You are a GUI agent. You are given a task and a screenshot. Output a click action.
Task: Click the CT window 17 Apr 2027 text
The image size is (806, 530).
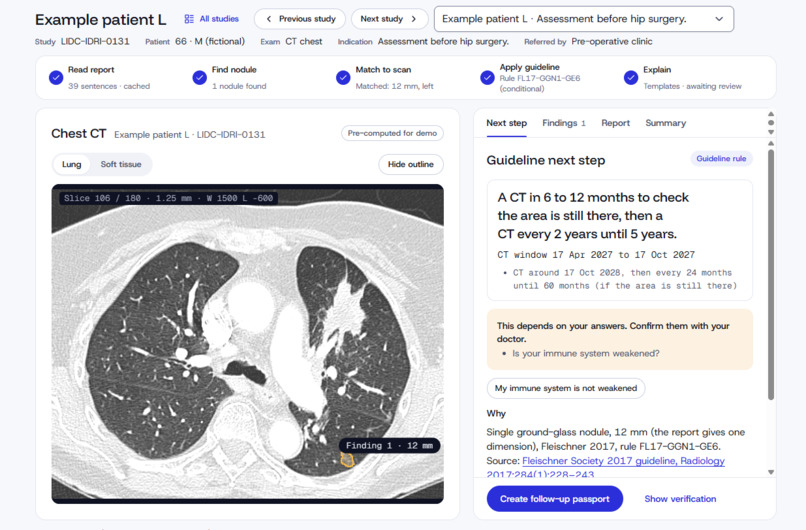click(x=596, y=254)
